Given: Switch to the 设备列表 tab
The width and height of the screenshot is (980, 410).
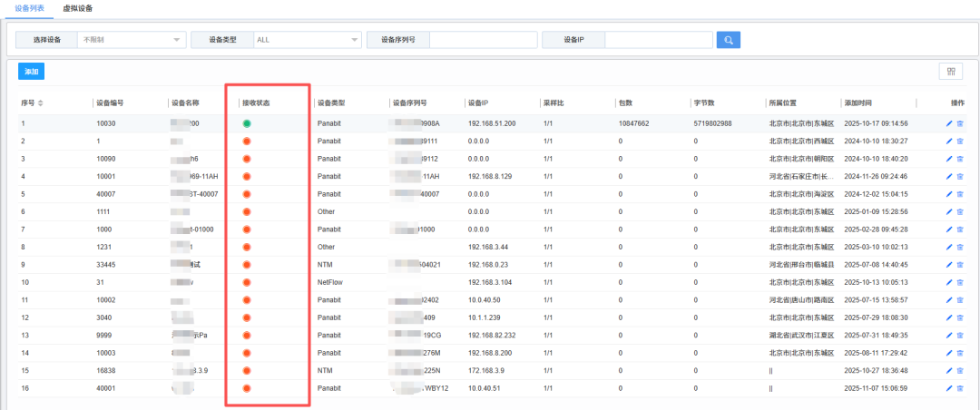Looking at the screenshot, I should click(29, 9).
